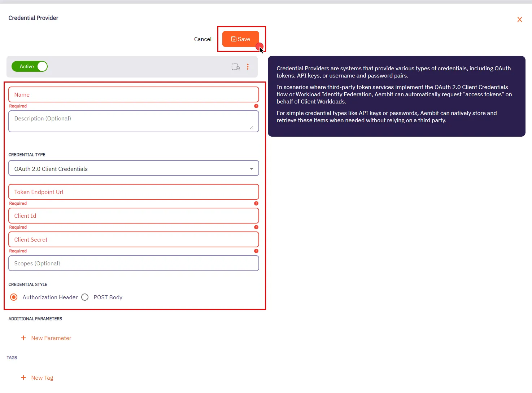Click the error indicator for Client Id
The image size is (532, 393).
[x=256, y=227]
